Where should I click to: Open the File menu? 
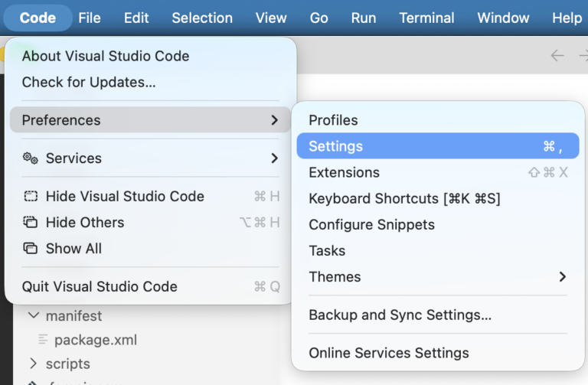[90, 18]
